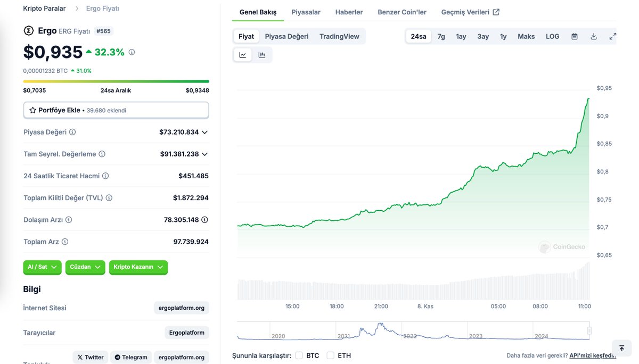Click the 97.739.924 total supply value
Image resolution: width=639 pixels, height=364 pixels.
[x=191, y=242]
